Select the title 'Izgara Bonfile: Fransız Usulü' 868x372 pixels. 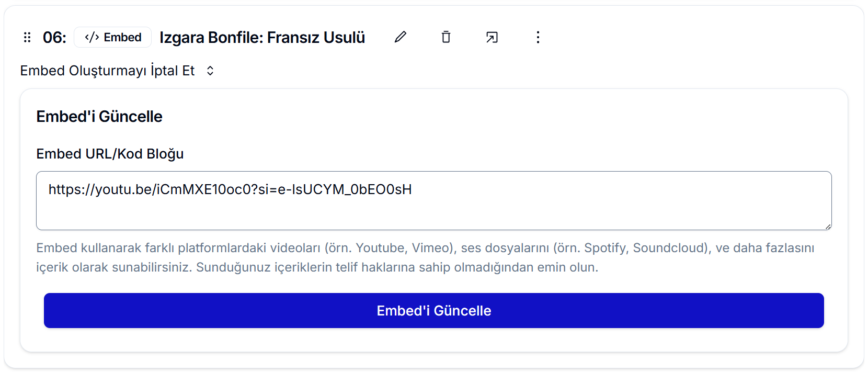tap(262, 37)
